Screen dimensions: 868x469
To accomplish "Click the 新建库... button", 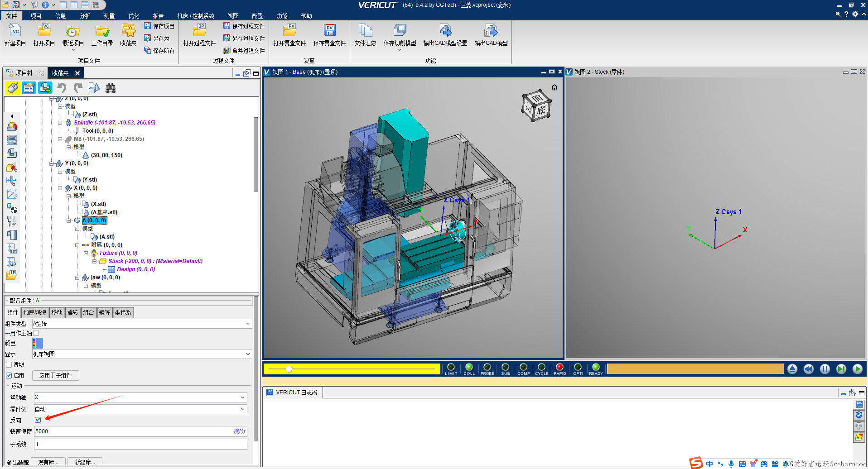I will click(85, 462).
